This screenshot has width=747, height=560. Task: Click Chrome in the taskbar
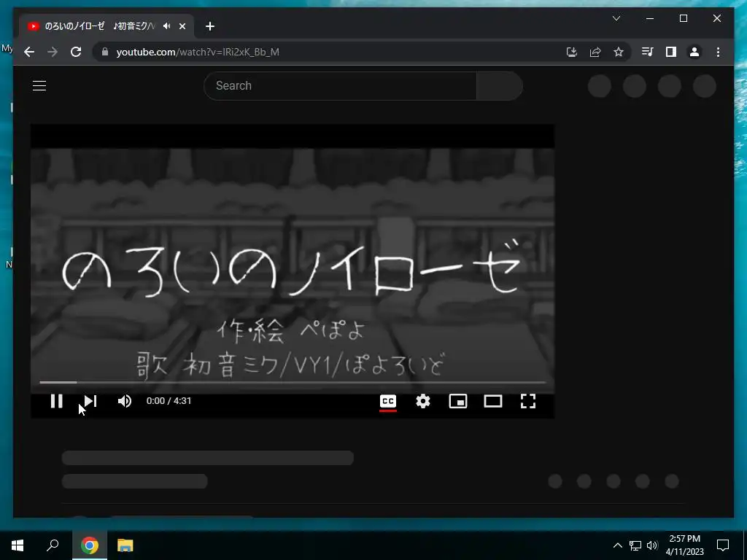[89, 545]
